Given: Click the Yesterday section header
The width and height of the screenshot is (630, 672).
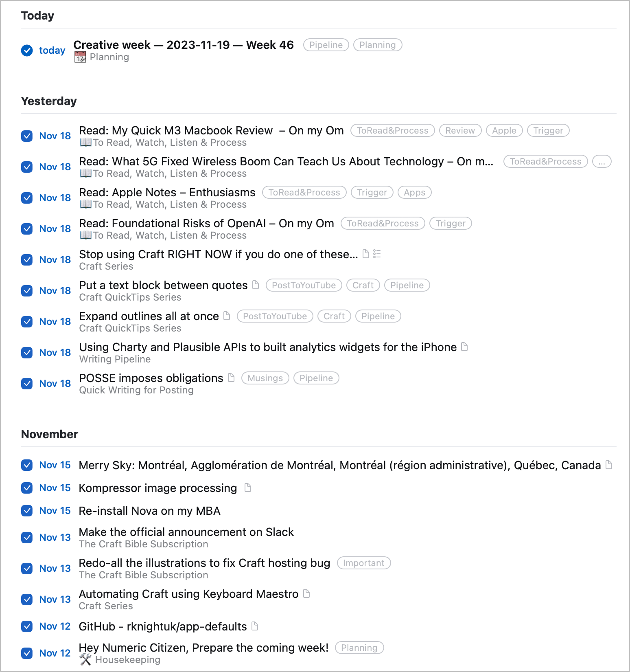Looking at the screenshot, I should [x=49, y=101].
